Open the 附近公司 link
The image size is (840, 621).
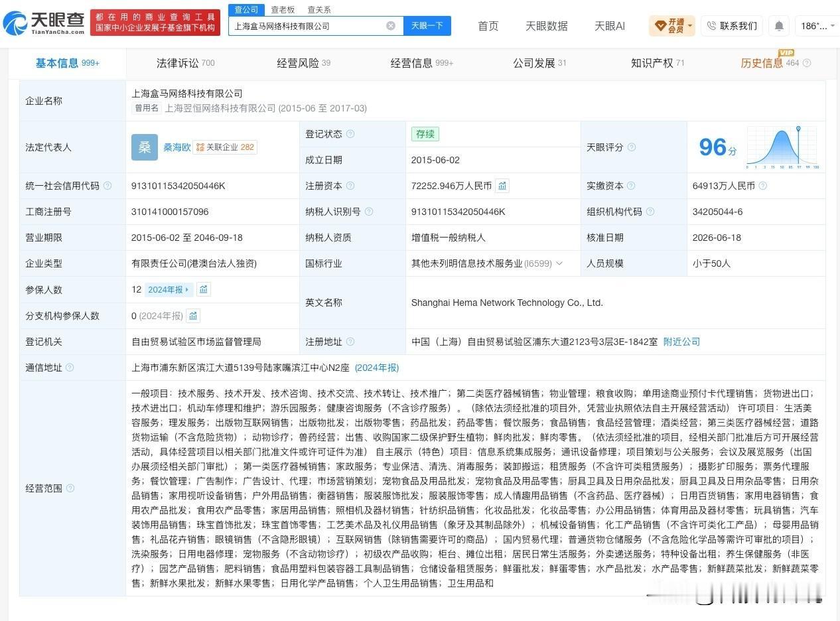pos(681,342)
